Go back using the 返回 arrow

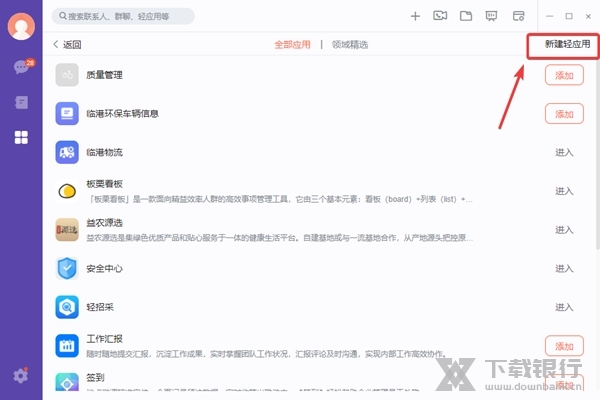tap(67, 44)
